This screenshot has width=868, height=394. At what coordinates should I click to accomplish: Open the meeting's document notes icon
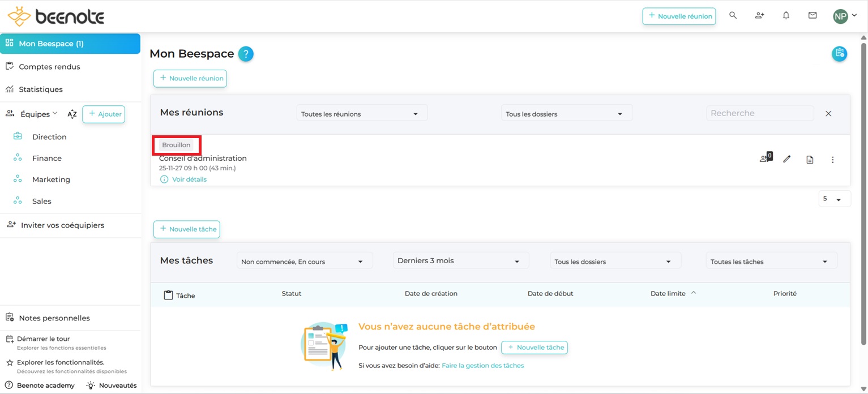(x=810, y=160)
